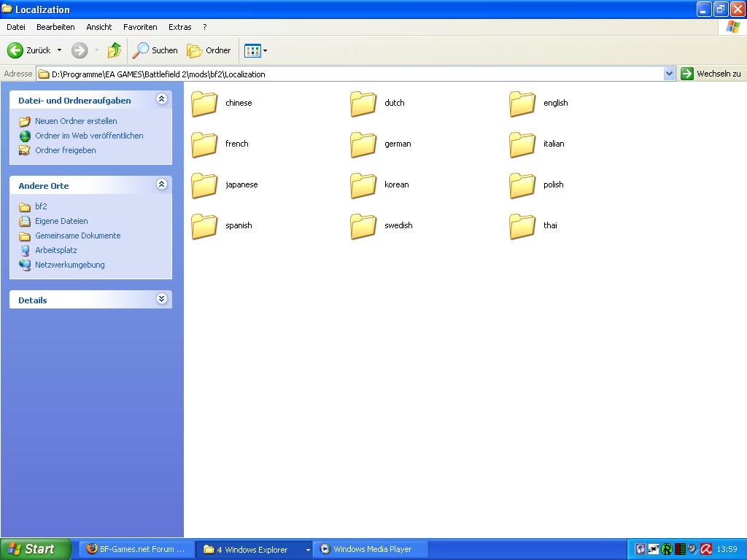Collapse the Andere Orte panel
Image resolution: width=747 pixels, height=560 pixels.
pos(161,184)
